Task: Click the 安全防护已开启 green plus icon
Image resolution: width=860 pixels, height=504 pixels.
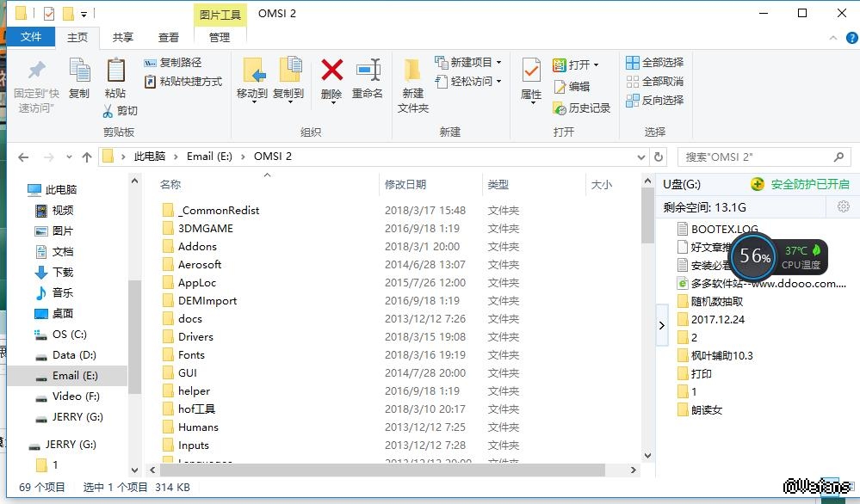Action: click(758, 184)
